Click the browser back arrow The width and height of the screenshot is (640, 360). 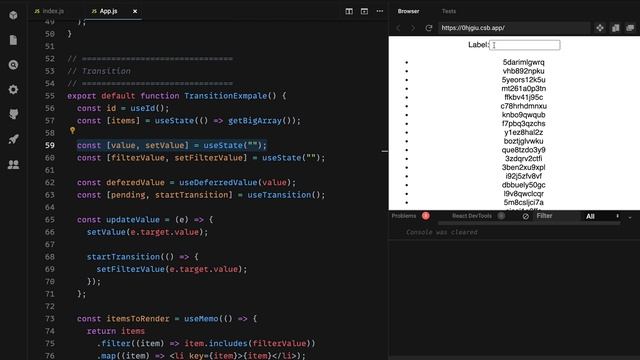pyautogui.click(x=398, y=28)
